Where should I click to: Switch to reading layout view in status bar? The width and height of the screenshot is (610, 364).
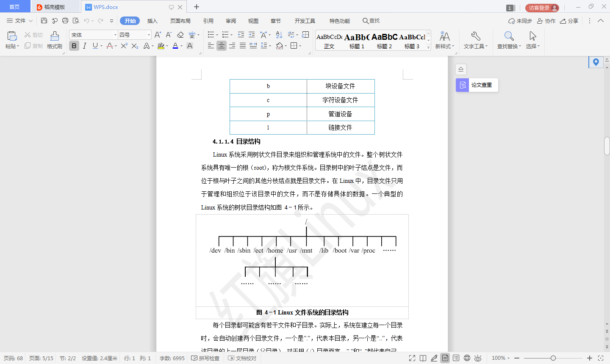click(x=423, y=358)
